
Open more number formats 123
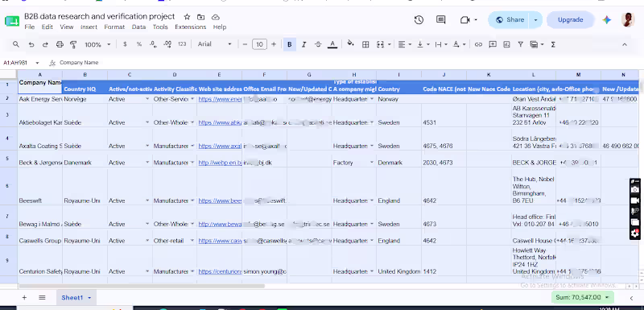[182, 44]
